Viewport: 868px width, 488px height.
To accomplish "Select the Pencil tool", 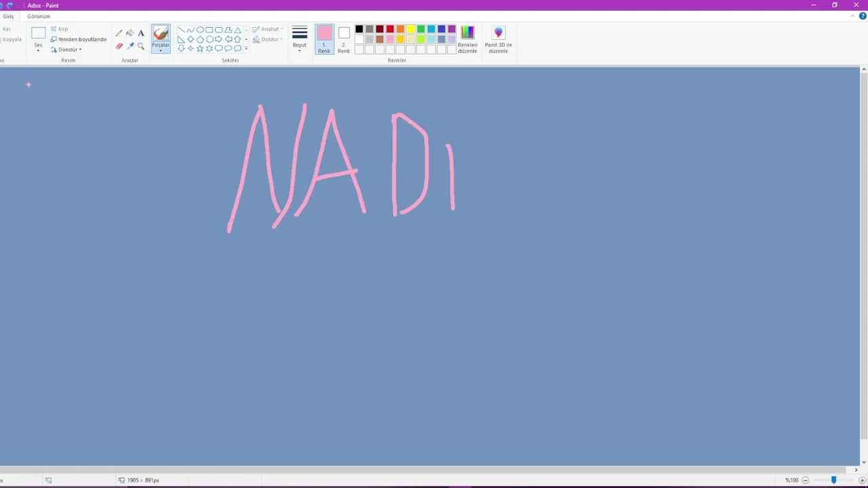I will [x=119, y=33].
